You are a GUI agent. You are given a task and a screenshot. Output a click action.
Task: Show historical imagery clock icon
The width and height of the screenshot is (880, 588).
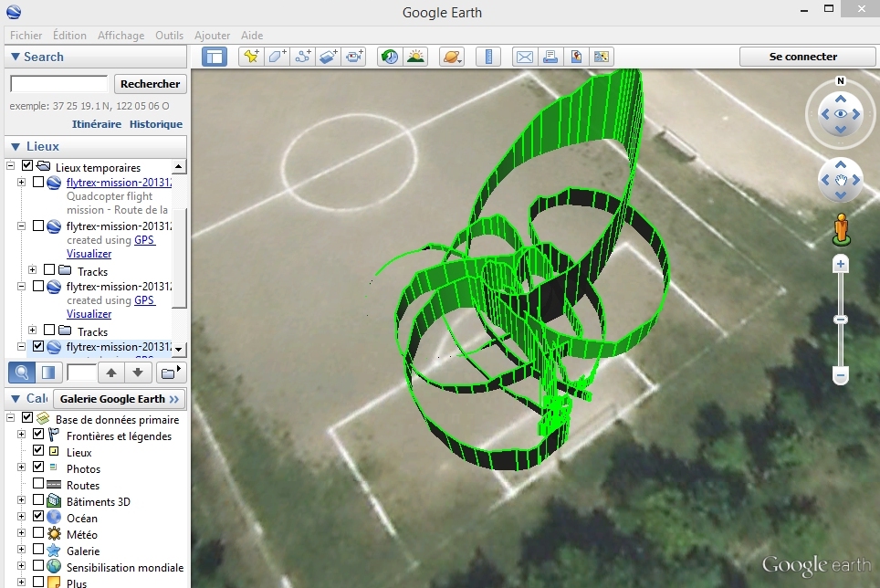[390, 57]
